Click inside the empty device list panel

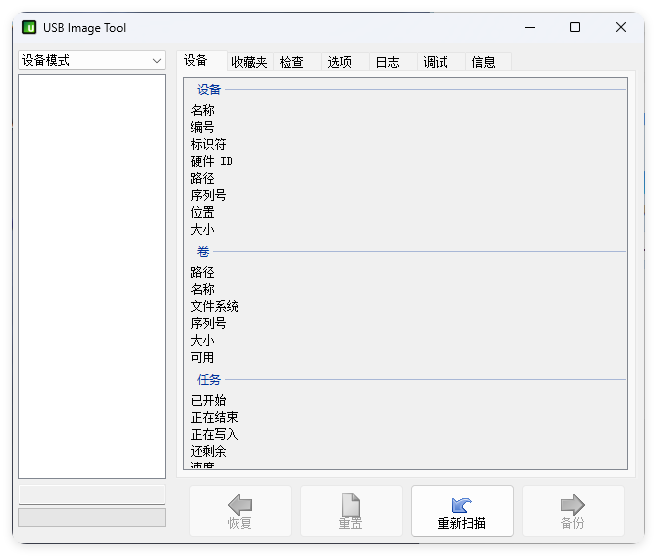pos(92,275)
